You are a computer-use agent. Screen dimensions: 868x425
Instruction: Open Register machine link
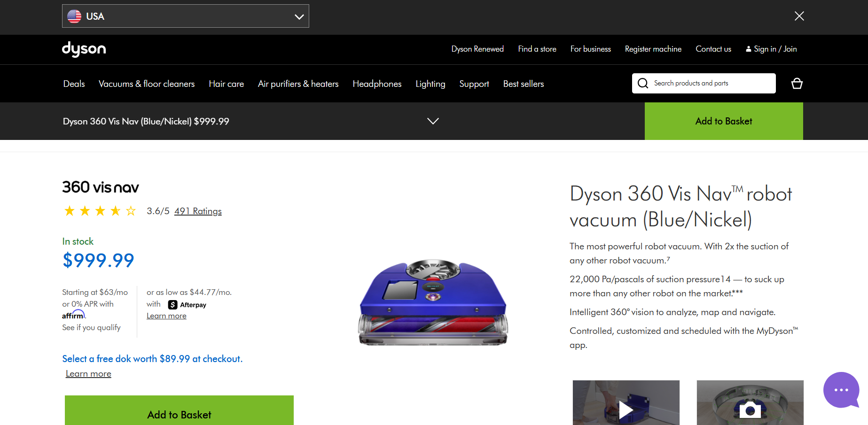point(653,49)
